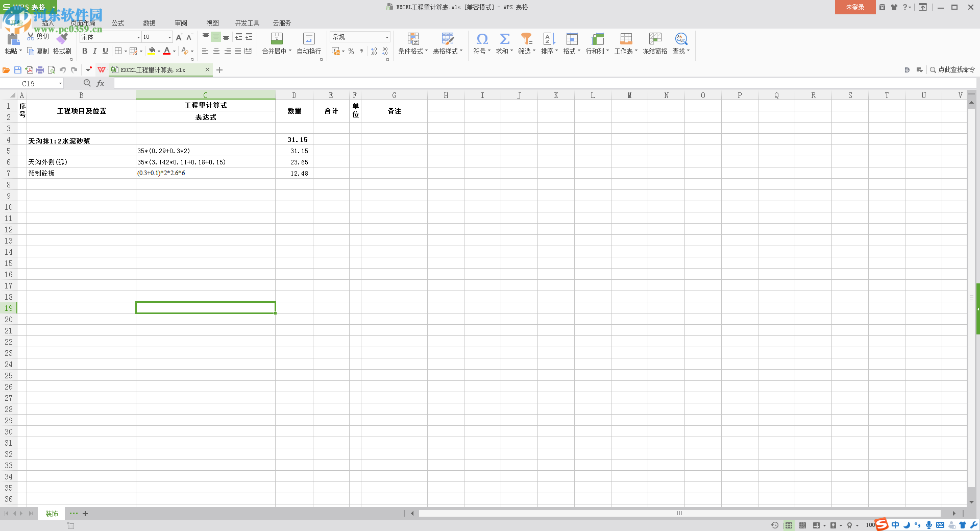Open the View (视图) ribbon tab
The height and width of the screenshot is (531, 980).
click(x=213, y=23)
